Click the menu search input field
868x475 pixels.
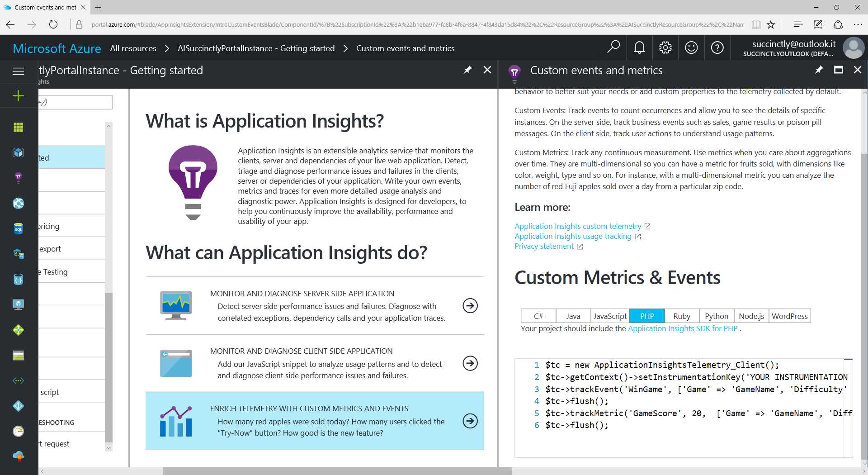75,102
